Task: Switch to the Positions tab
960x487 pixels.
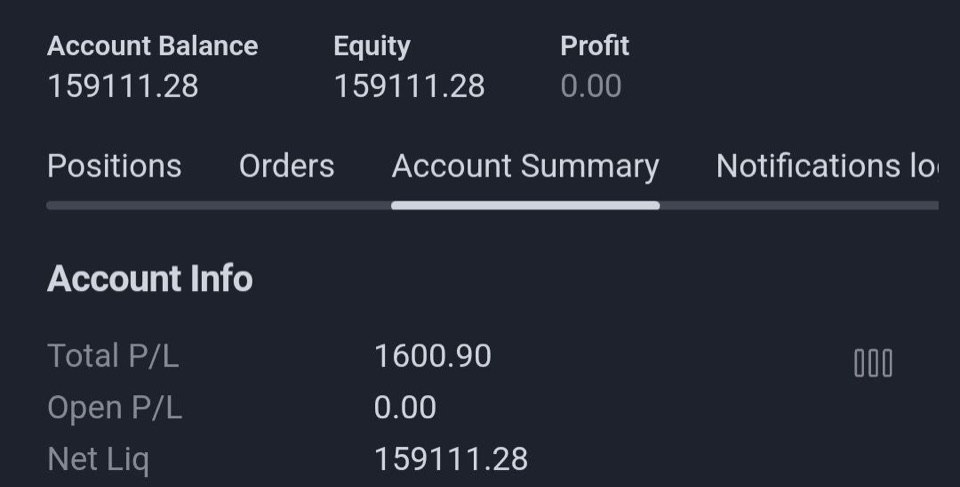Action: [114, 166]
